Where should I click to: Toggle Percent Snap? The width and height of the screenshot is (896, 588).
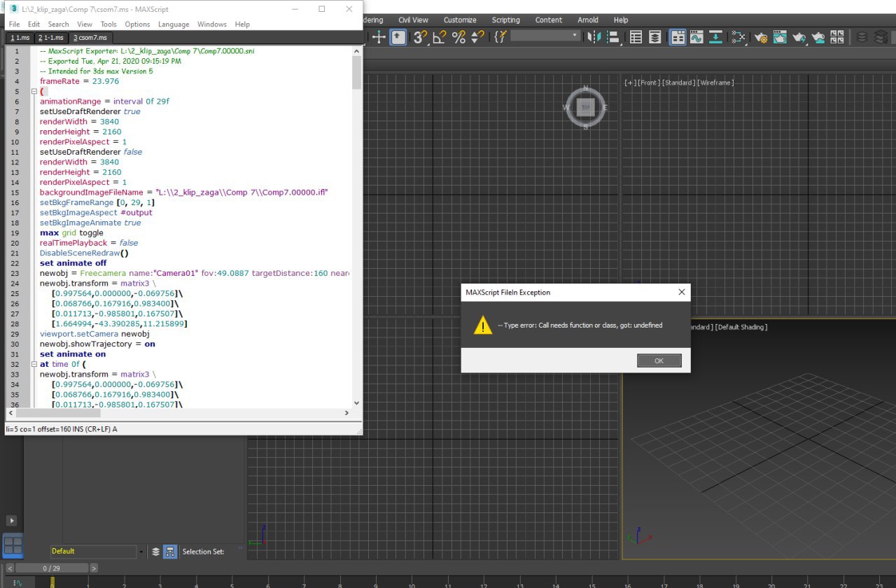458,37
